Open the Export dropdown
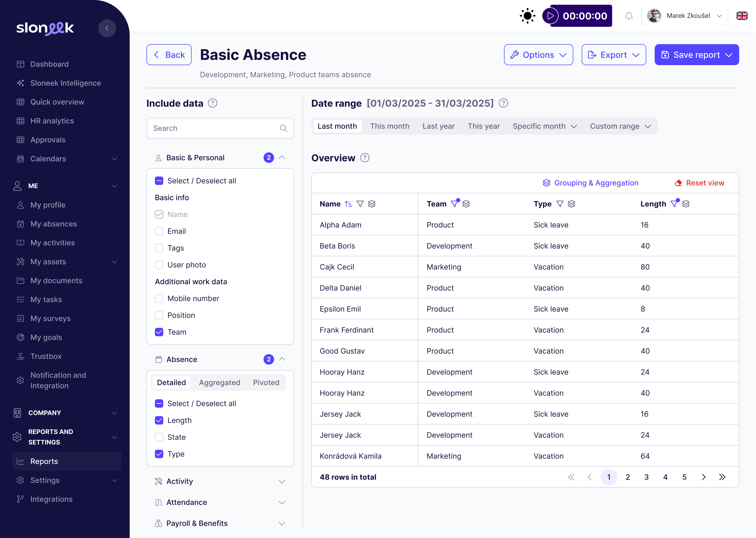Viewport: 756px width, 538px height. click(x=614, y=55)
